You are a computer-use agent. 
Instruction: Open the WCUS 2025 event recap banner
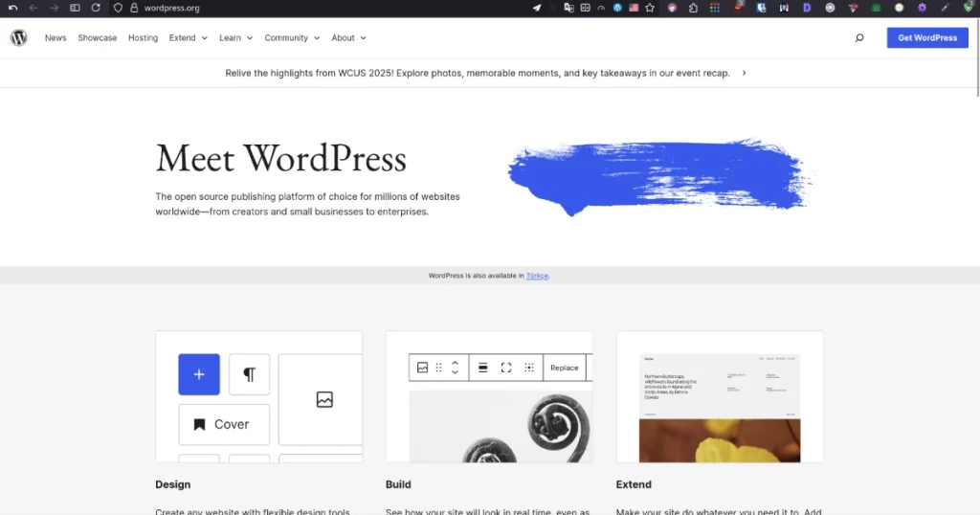point(478,73)
